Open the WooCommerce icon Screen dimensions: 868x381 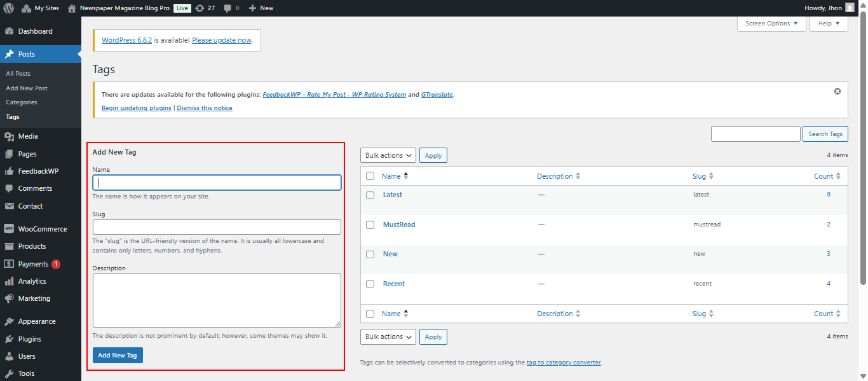tap(10, 229)
